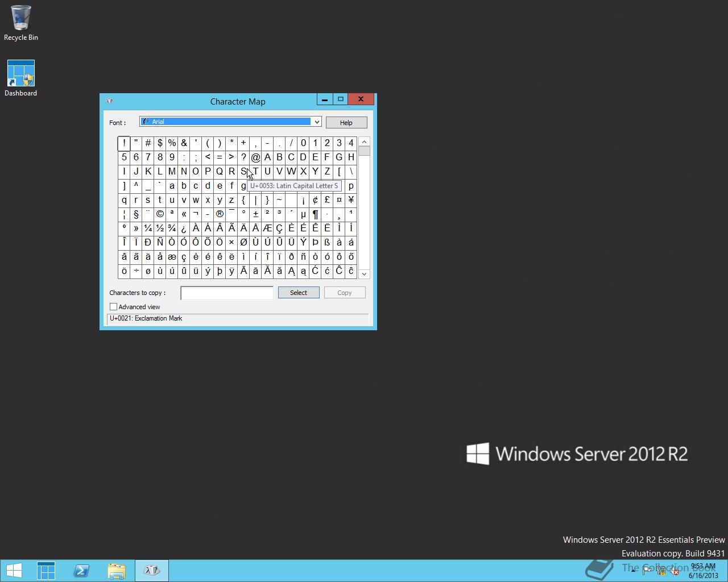The height and width of the screenshot is (582, 728).
Task: Open the Dashboard desktop shortcut
Action: coord(20,78)
